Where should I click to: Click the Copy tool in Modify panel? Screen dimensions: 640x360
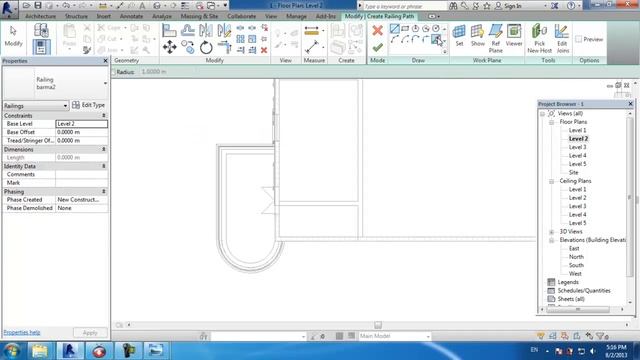click(188, 47)
